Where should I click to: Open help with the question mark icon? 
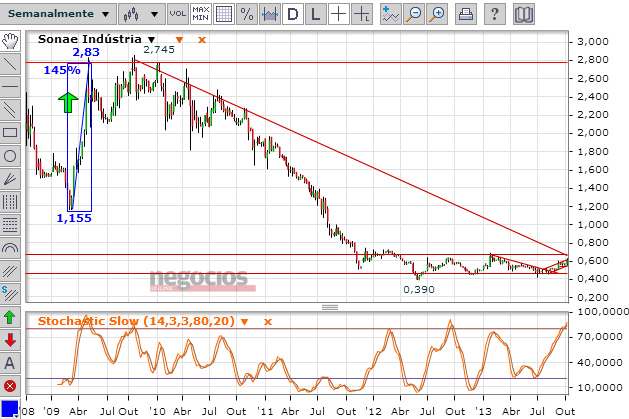click(494, 14)
